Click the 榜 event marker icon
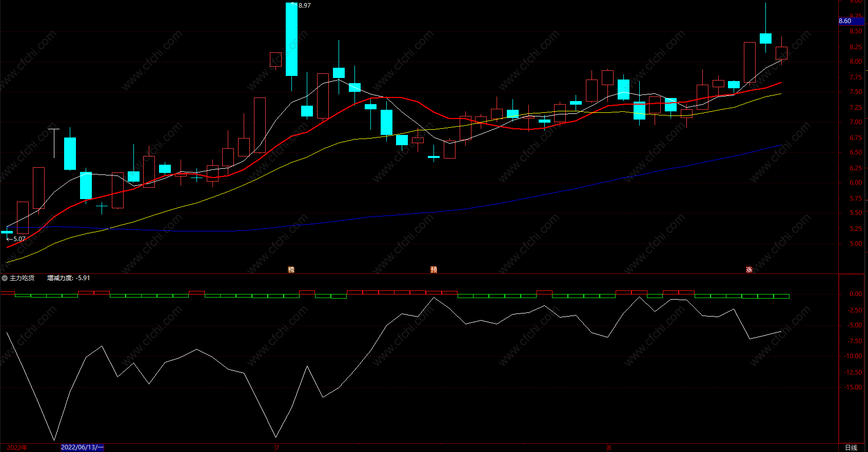868x452 pixels. coord(291,269)
